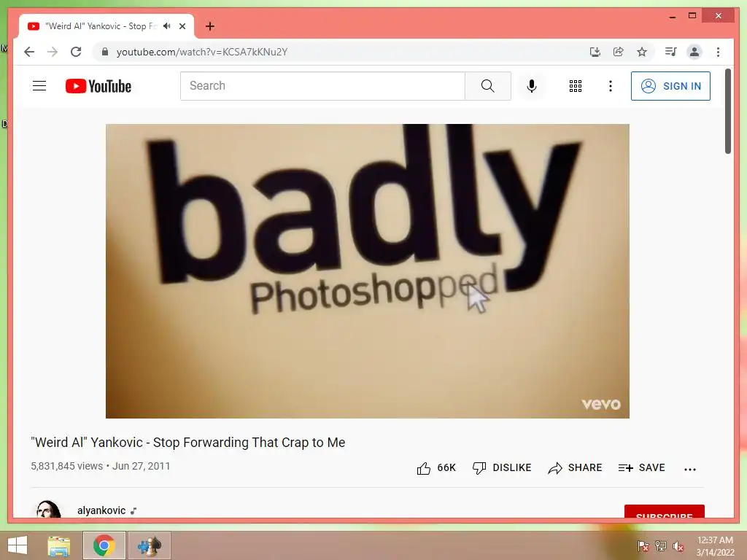
Task: Click the video player to pause
Action: 368,271
